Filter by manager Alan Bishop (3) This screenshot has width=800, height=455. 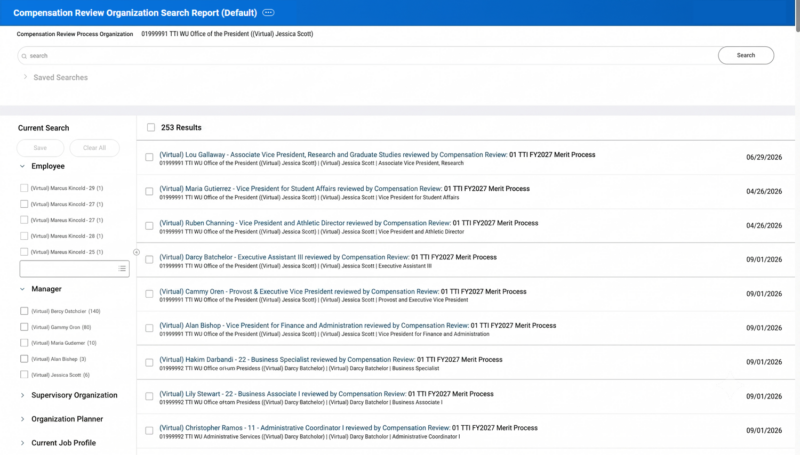pos(24,359)
